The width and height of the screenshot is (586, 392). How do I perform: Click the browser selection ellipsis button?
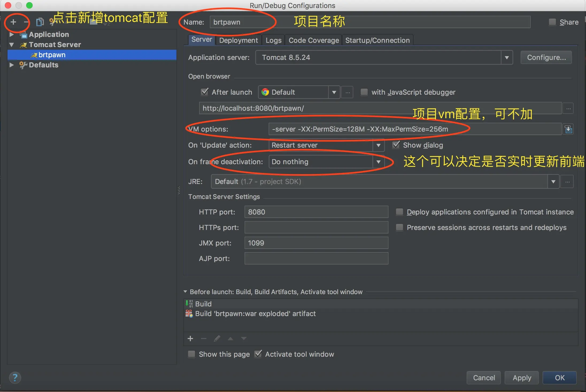tap(348, 93)
